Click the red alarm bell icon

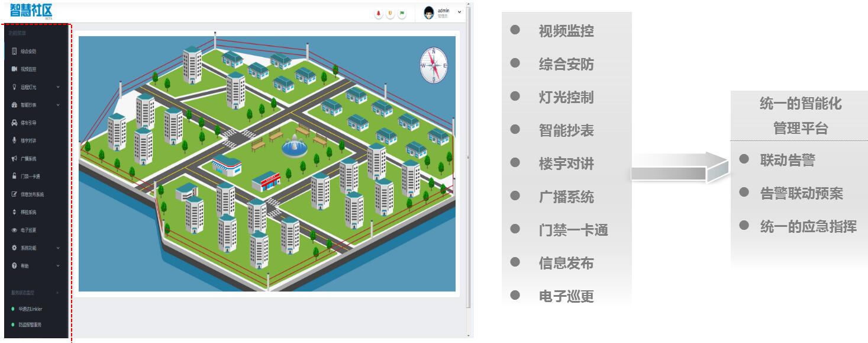point(379,12)
